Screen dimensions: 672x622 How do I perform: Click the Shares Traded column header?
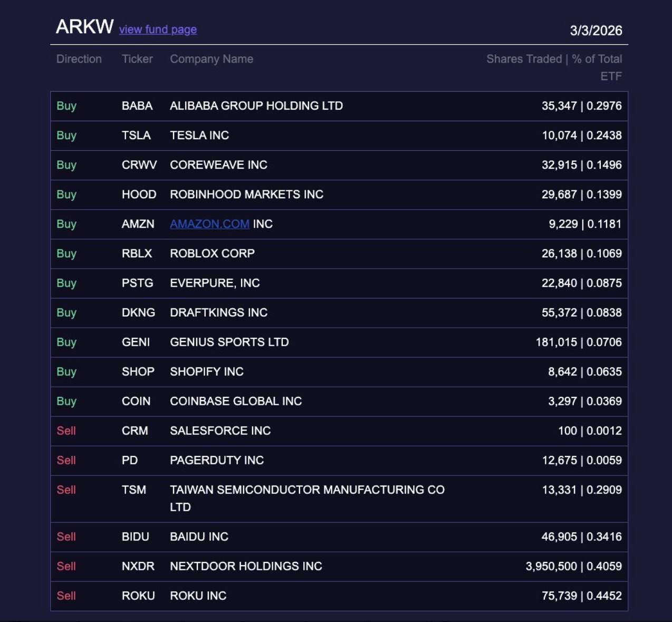(x=524, y=59)
